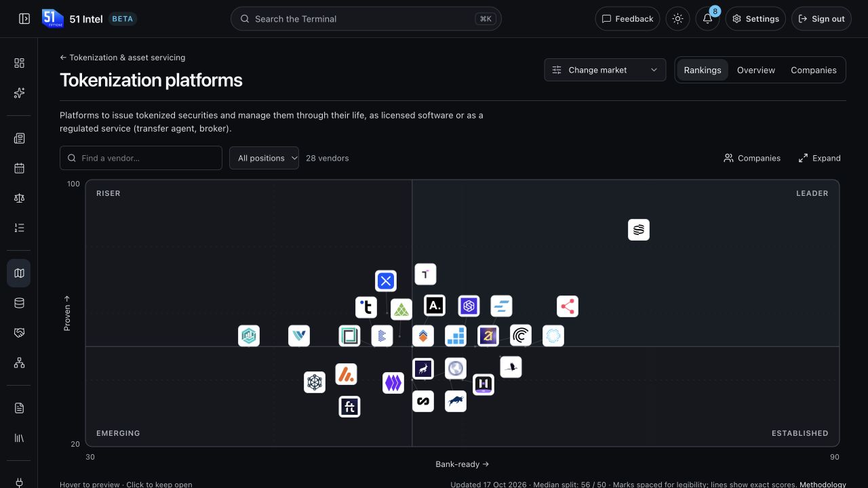Open the numbered list icon in sidebar

[x=19, y=228]
